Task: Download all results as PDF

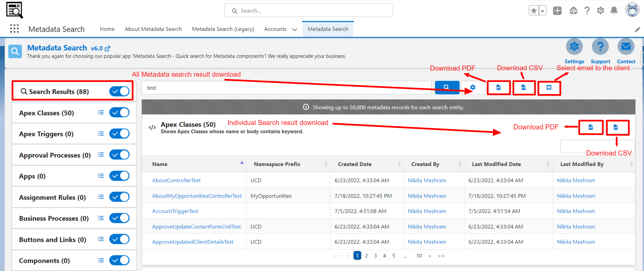Action: pos(499,88)
